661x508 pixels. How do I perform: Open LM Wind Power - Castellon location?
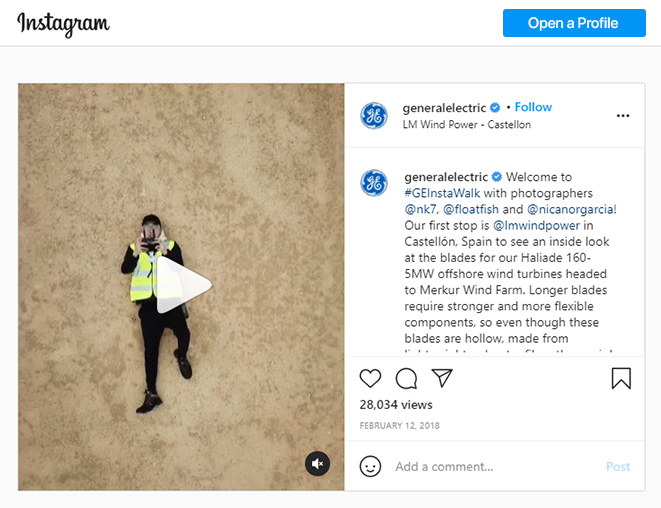click(x=467, y=125)
